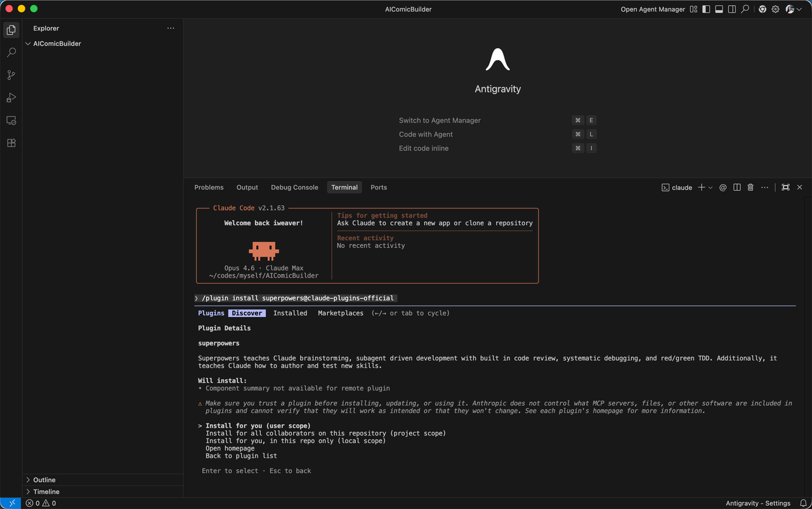Image resolution: width=812 pixels, height=509 pixels.
Task: Open the Extensions view
Action: coord(11,143)
